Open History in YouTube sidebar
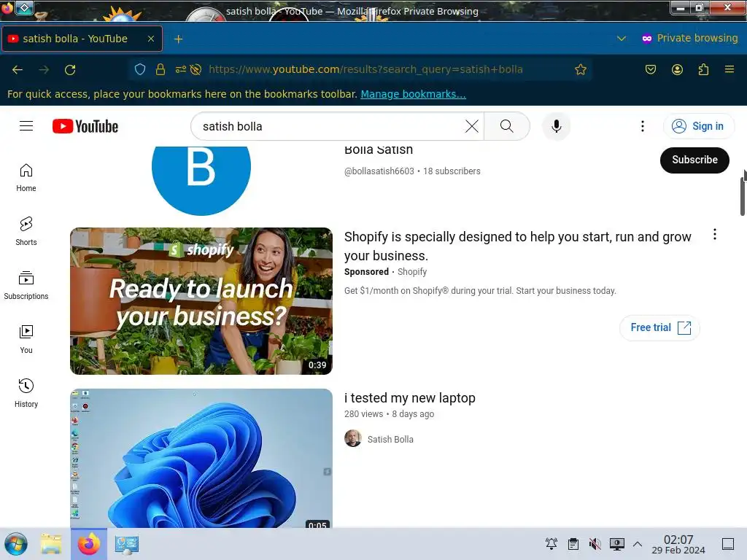Viewport: 747px width, 560px height. (26, 393)
